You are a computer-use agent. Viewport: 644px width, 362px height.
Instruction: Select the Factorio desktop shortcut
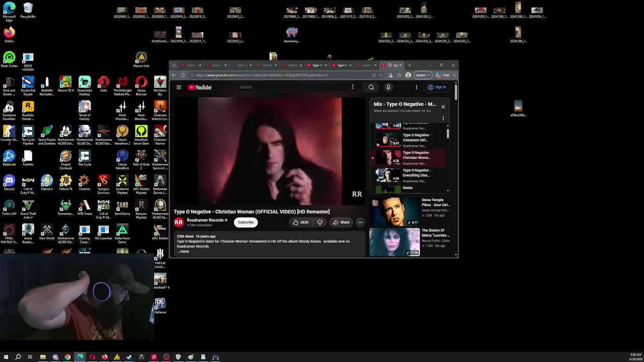(x=85, y=183)
